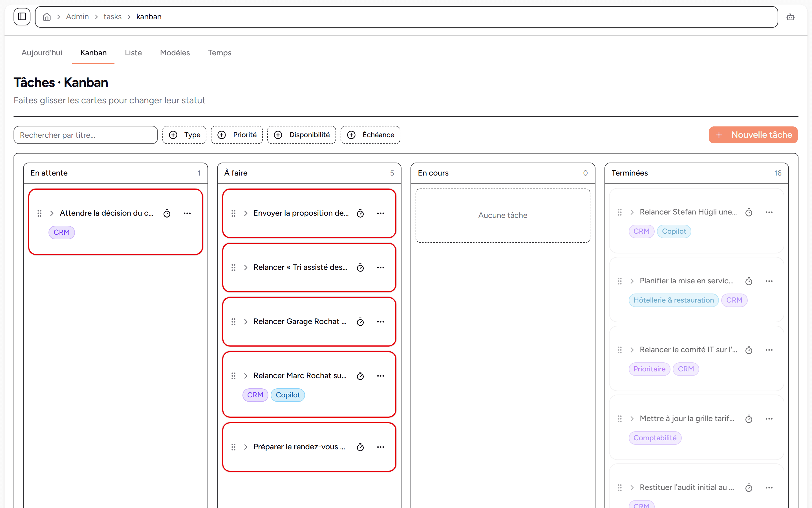Screen dimensions: 812x508
Task: Open more options for Préparer le rendez-vous card
Action: point(381,447)
